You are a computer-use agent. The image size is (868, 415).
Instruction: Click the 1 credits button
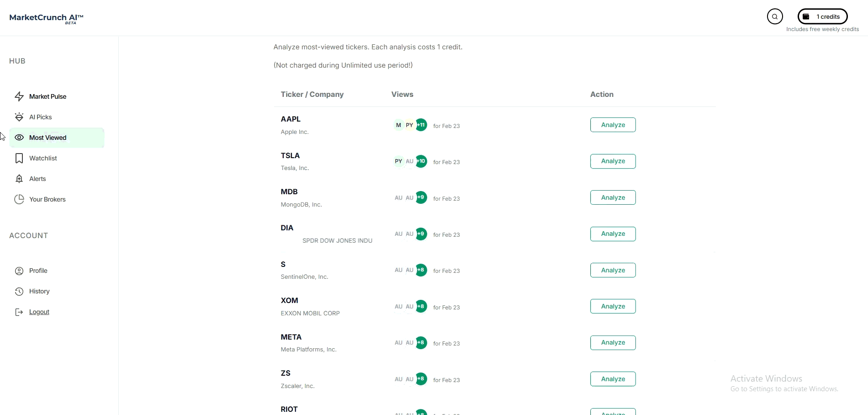click(823, 16)
